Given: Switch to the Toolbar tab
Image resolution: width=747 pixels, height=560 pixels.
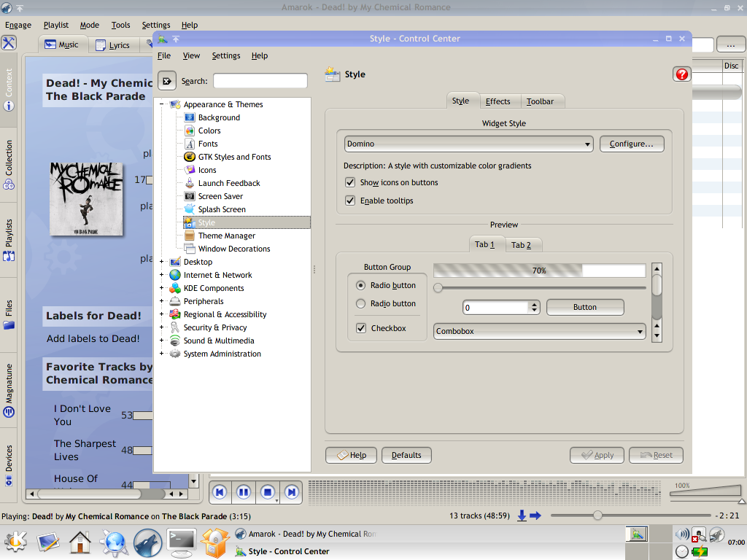Looking at the screenshot, I should pyautogui.click(x=541, y=101).
